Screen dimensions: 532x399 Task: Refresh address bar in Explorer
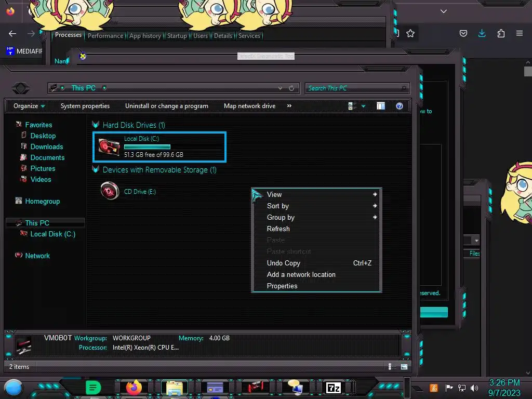291,88
